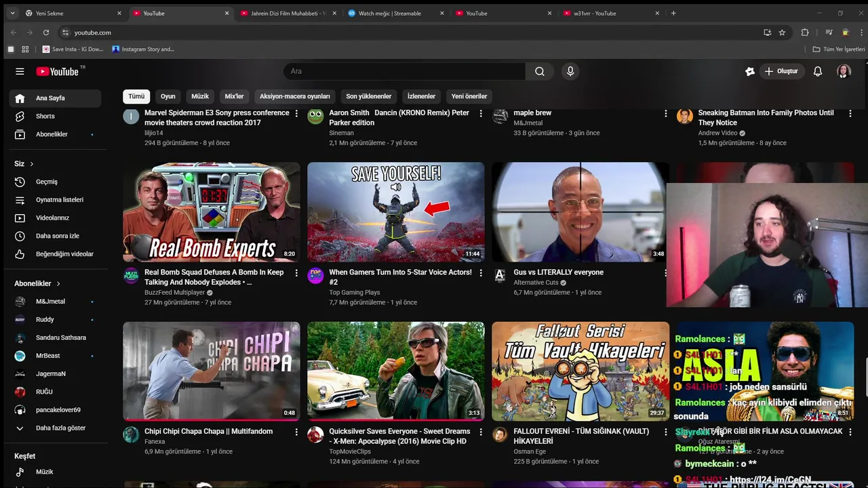
Task: Open the YouTube hamburger guide menu
Action: coord(20,71)
